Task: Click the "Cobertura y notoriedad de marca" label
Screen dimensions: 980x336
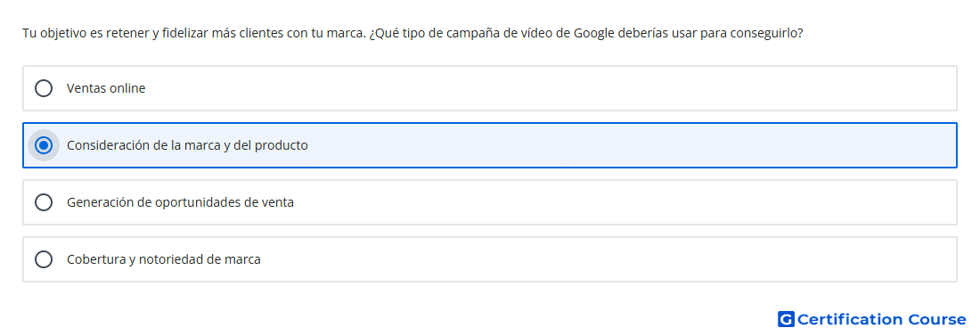Action: pyautogui.click(x=164, y=259)
